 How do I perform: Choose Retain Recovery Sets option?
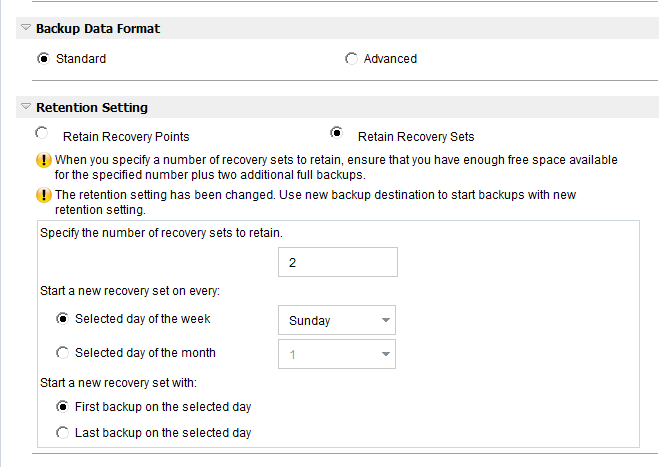337,132
